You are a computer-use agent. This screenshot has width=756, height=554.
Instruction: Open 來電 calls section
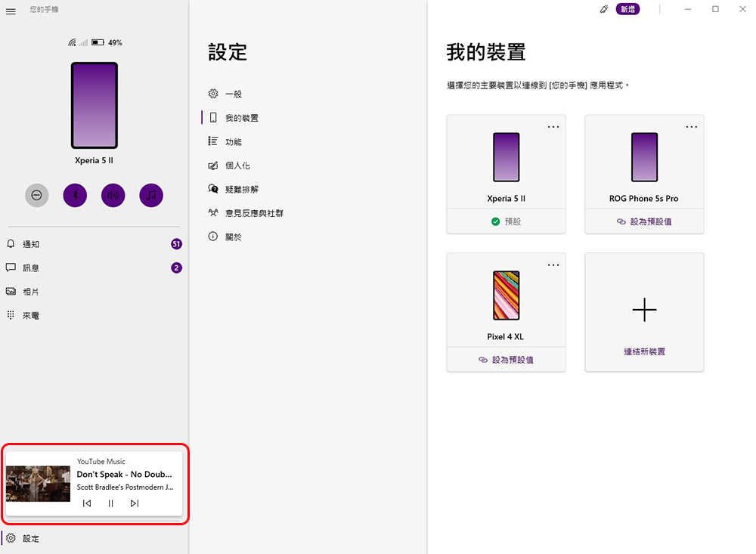tap(94, 315)
